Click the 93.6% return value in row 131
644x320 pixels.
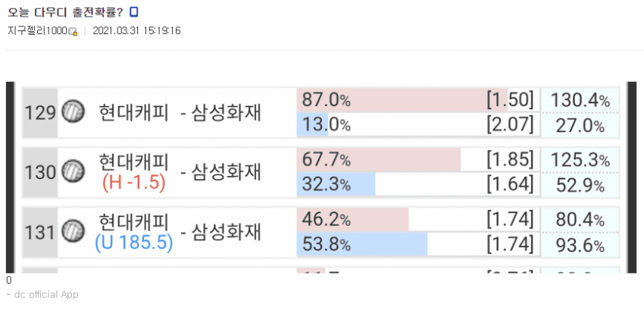point(580,244)
